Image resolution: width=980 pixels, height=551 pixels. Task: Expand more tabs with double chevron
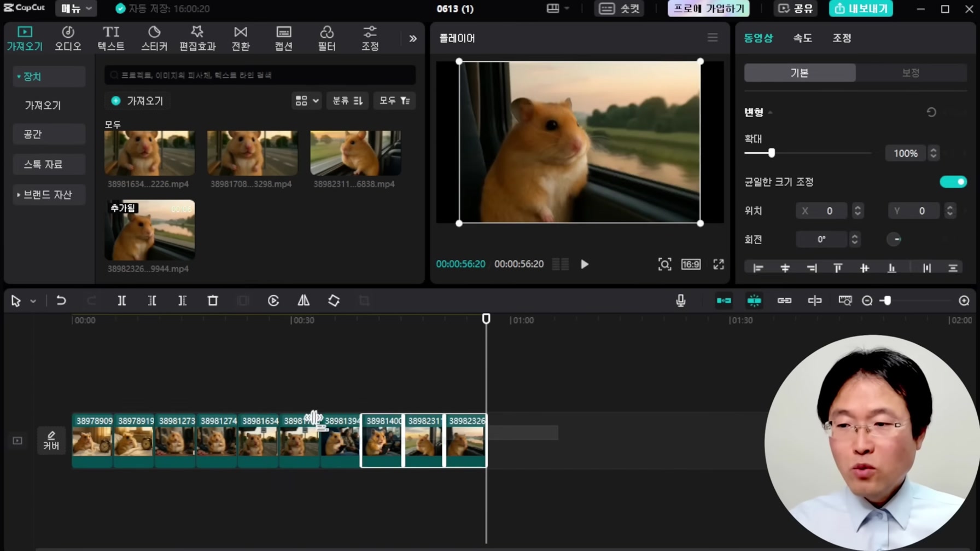click(413, 38)
